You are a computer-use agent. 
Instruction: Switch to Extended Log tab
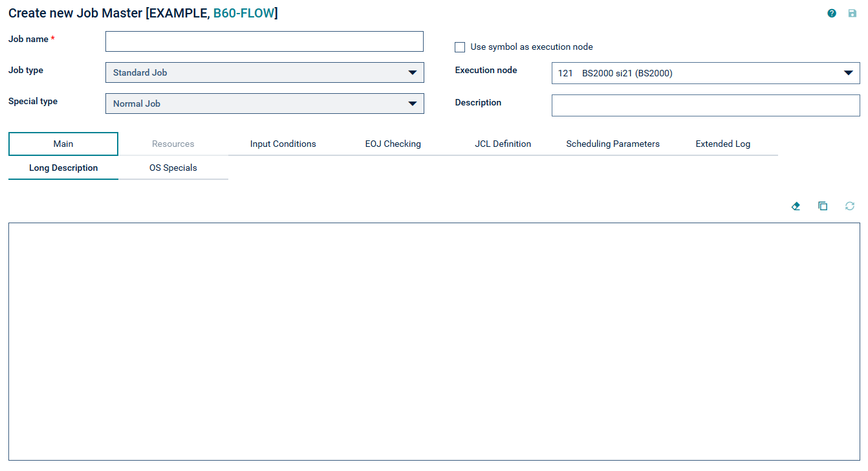723,144
